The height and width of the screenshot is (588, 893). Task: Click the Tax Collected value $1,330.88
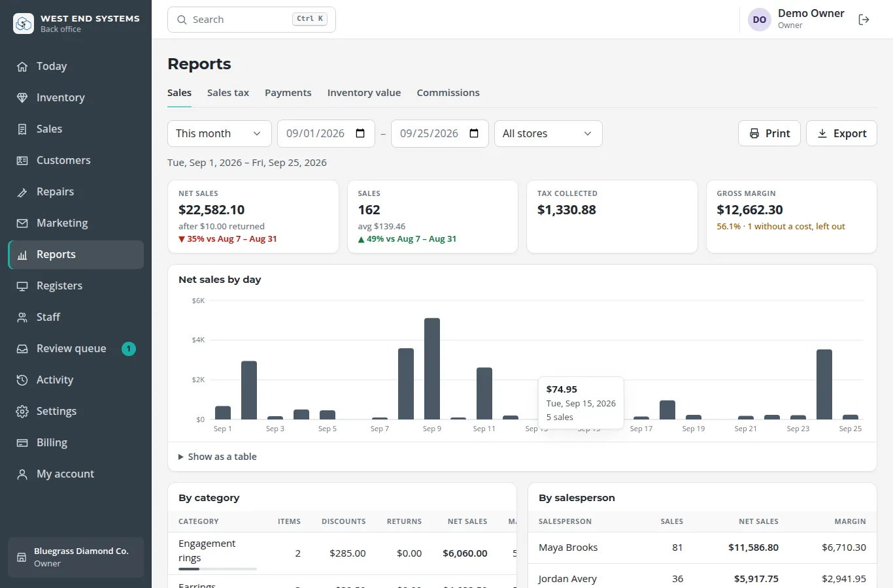(567, 210)
